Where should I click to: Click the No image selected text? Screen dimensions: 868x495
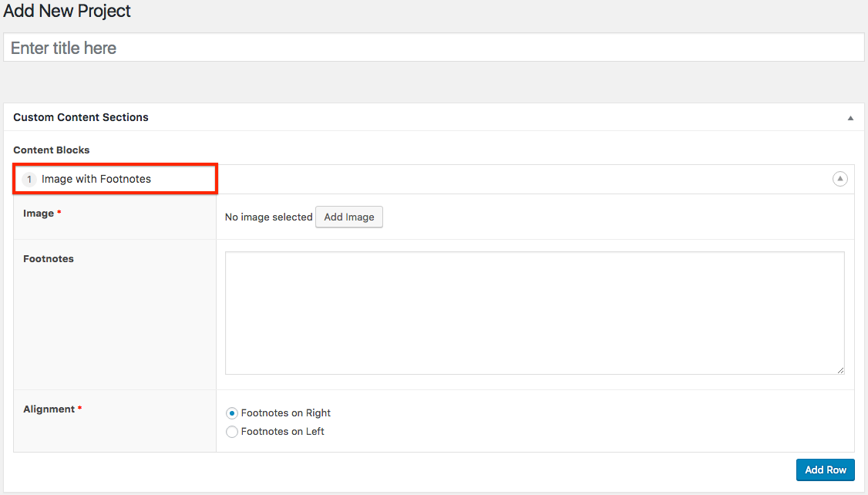268,217
